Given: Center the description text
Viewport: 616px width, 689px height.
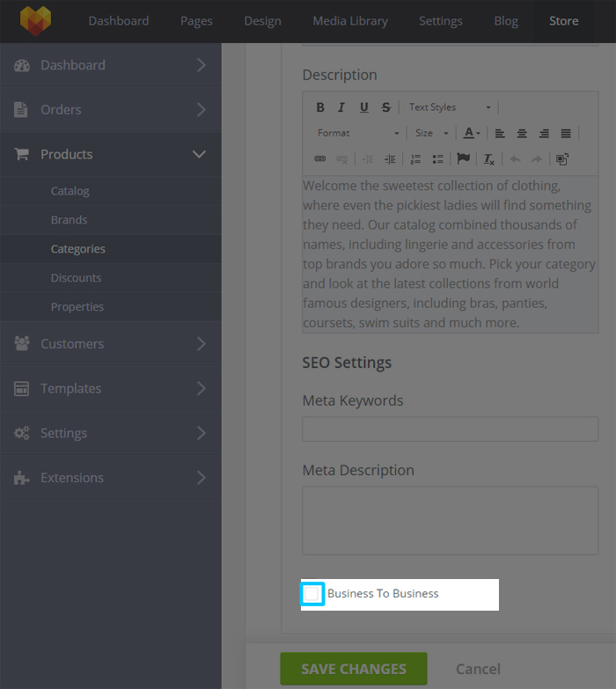Looking at the screenshot, I should [x=522, y=133].
